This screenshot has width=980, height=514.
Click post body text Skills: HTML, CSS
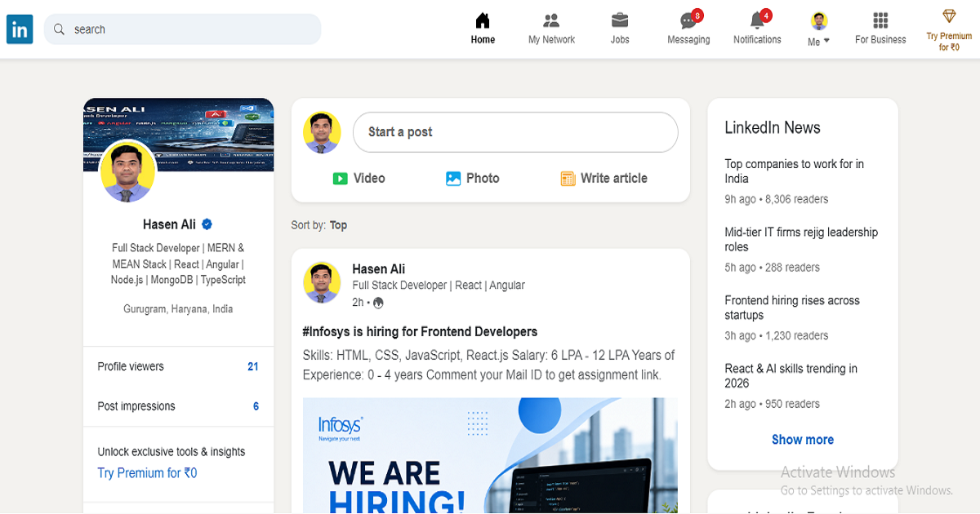488,366
